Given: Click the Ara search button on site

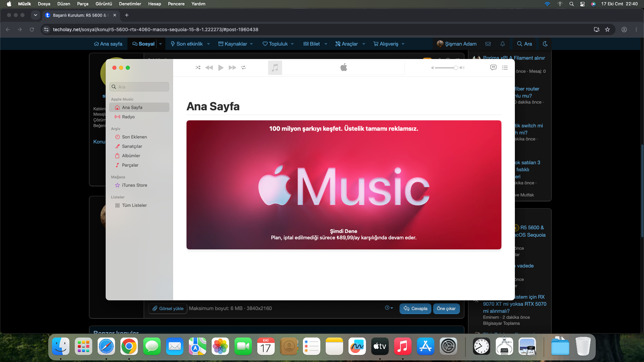Looking at the screenshot, I should click(524, 44).
